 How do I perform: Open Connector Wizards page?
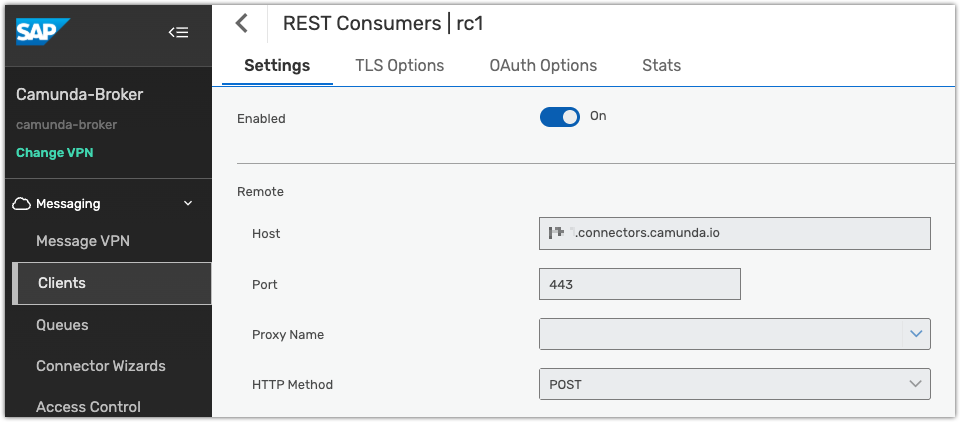tap(101, 366)
